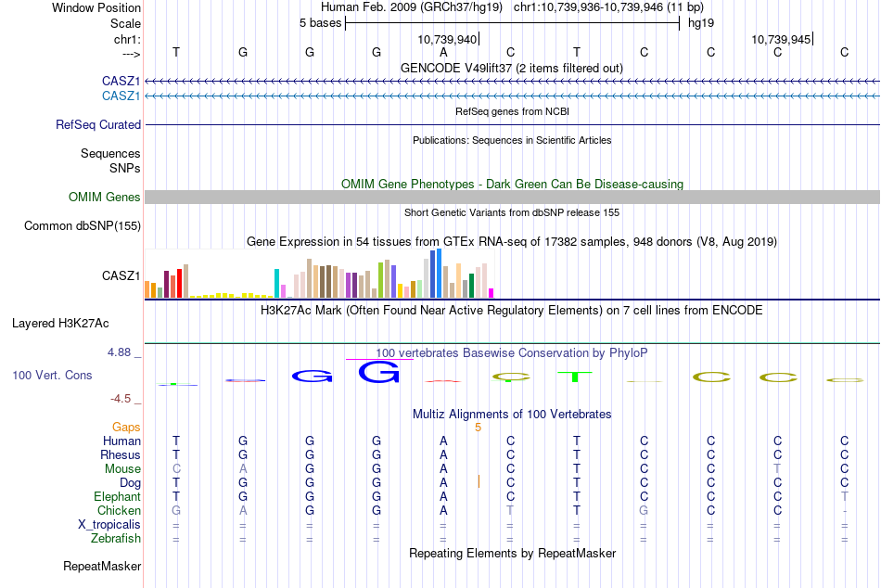Select the Rhesus species row label
This screenshot has height=588, width=881.
tap(121, 454)
